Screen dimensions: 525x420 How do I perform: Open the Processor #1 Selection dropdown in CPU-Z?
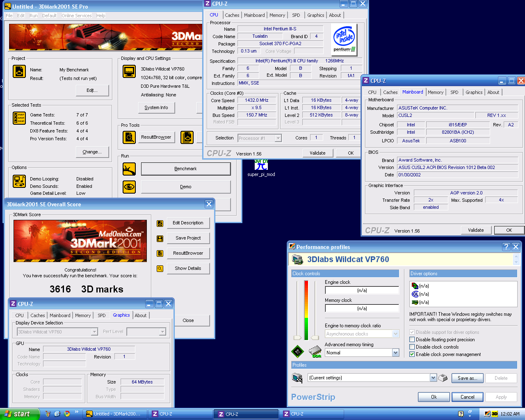(278, 138)
